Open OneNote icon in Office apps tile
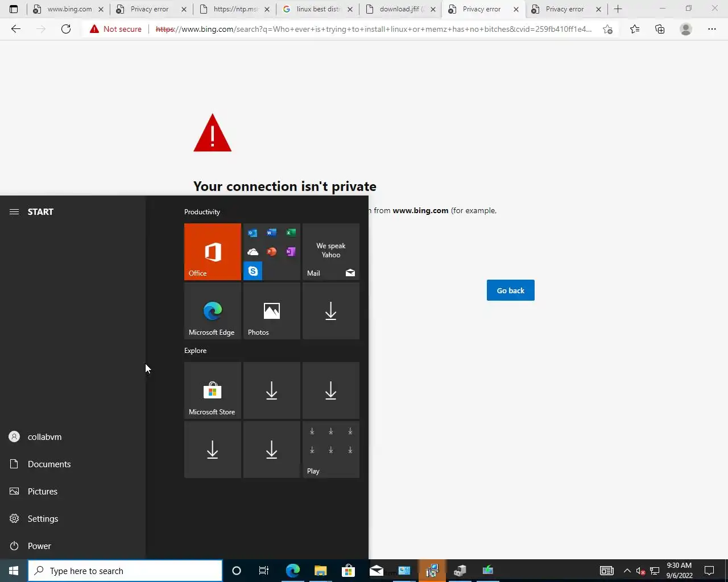This screenshot has height=582, width=728. pos(291,252)
